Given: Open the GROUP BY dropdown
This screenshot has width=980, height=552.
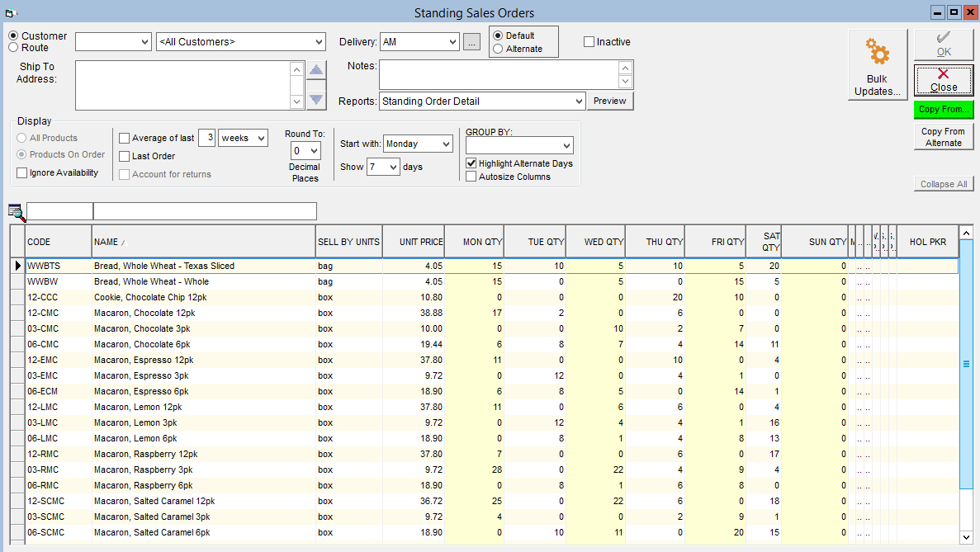Looking at the screenshot, I should point(567,145).
